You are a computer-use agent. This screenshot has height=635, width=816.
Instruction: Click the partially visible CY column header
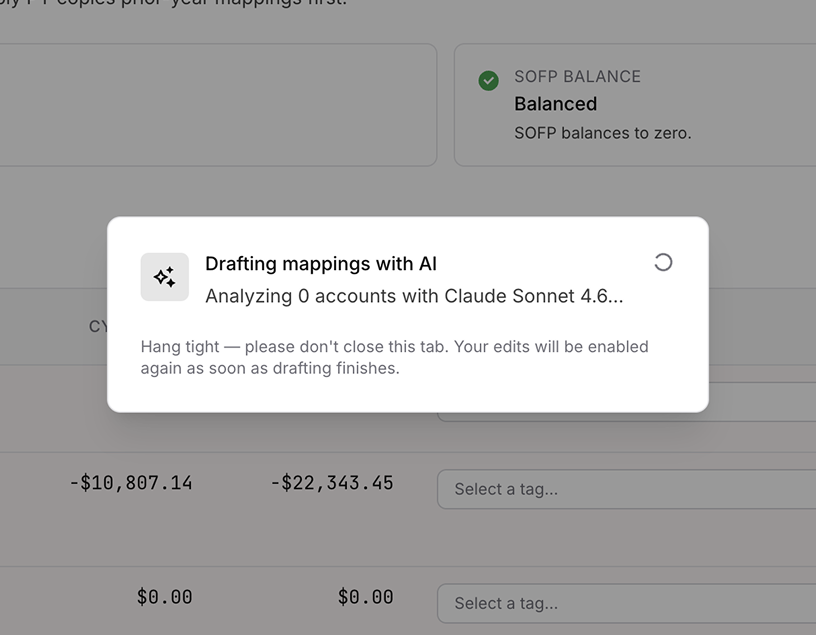[x=98, y=326]
